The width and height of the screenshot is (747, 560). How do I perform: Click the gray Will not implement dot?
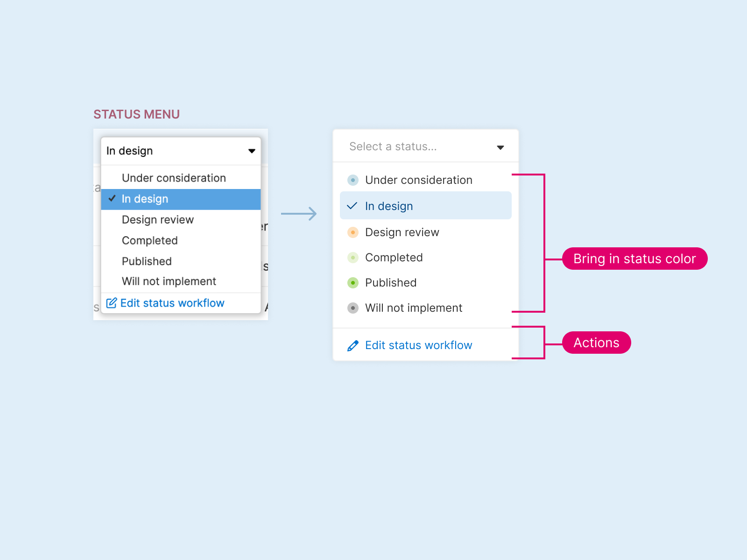pyautogui.click(x=353, y=308)
